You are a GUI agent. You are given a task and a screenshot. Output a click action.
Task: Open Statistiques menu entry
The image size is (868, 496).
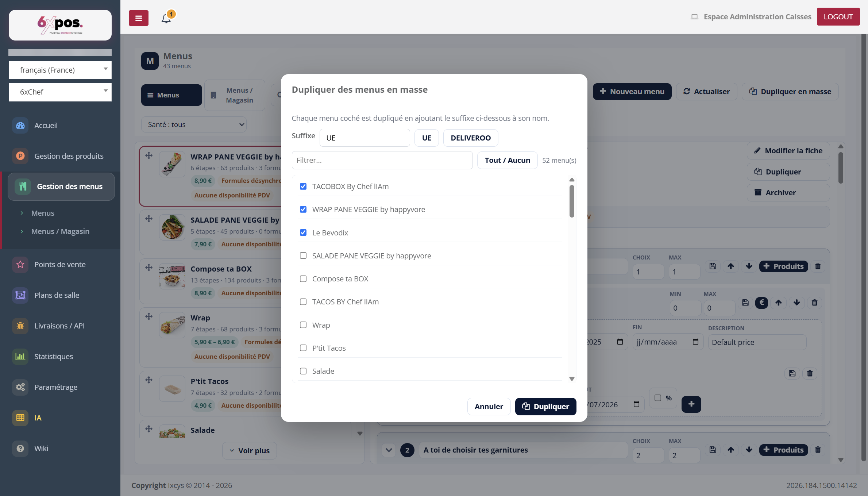(x=54, y=357)
